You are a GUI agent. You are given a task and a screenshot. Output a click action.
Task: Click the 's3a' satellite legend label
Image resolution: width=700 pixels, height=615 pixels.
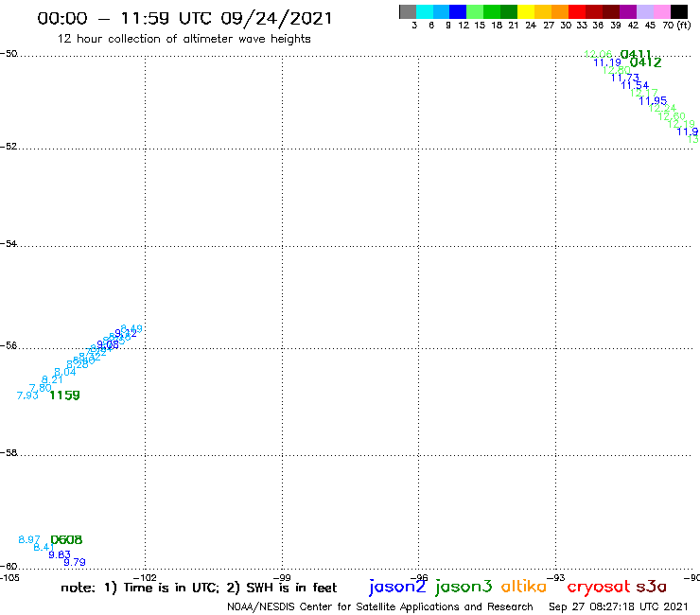click(652, 587)
